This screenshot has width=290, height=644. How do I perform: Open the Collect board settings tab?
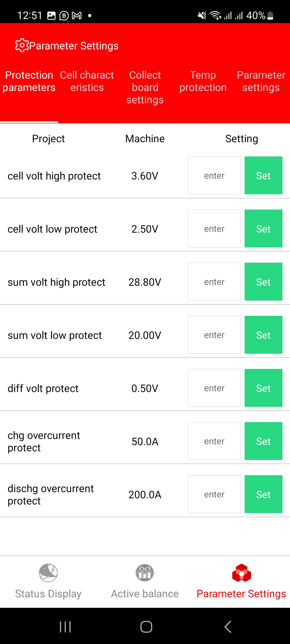[145, 87]
